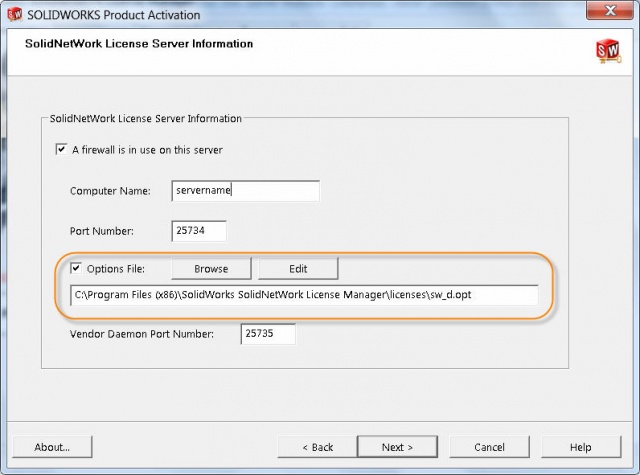Click the options file path text field

pyautogui.click(x=304, y=295)
